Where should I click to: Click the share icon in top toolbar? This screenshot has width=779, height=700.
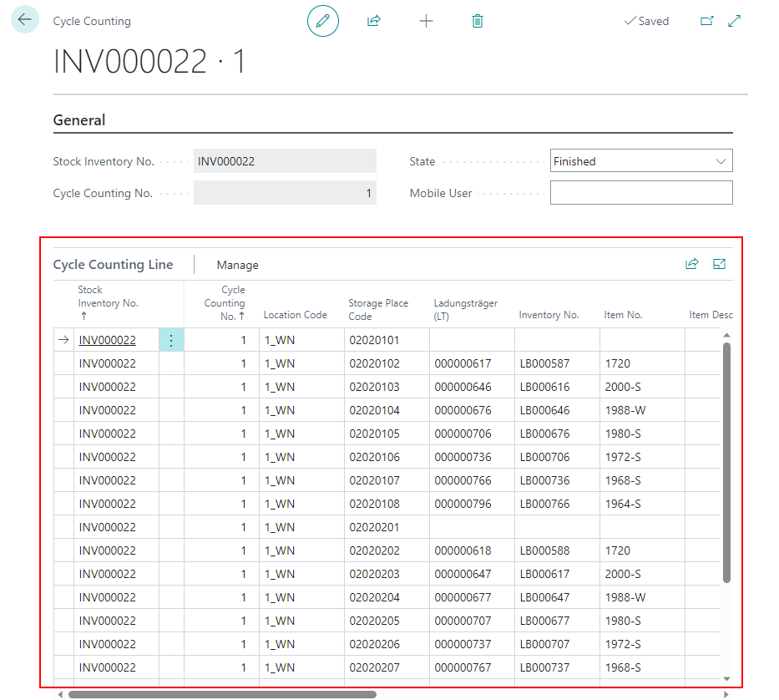coord(374,21)
